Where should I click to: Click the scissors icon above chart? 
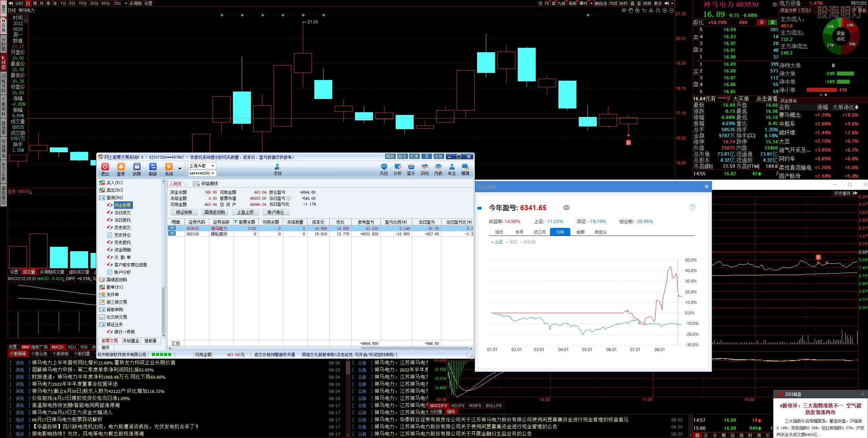point(651,11)
